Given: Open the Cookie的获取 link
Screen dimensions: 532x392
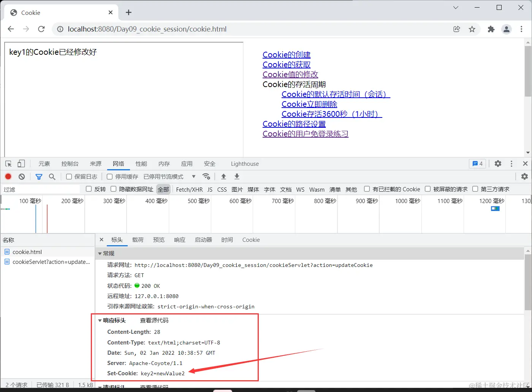Looking at the screenshot, I should pos(287,65).
